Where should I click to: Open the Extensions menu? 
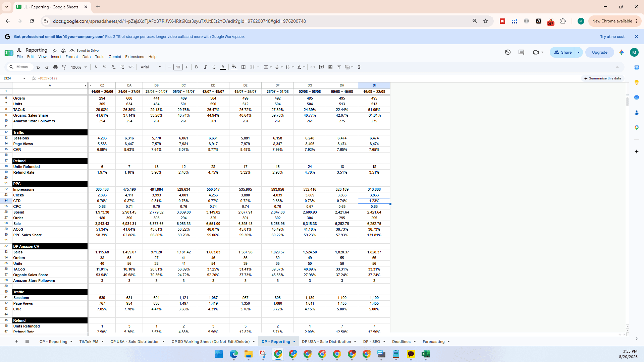pos(135,57)
